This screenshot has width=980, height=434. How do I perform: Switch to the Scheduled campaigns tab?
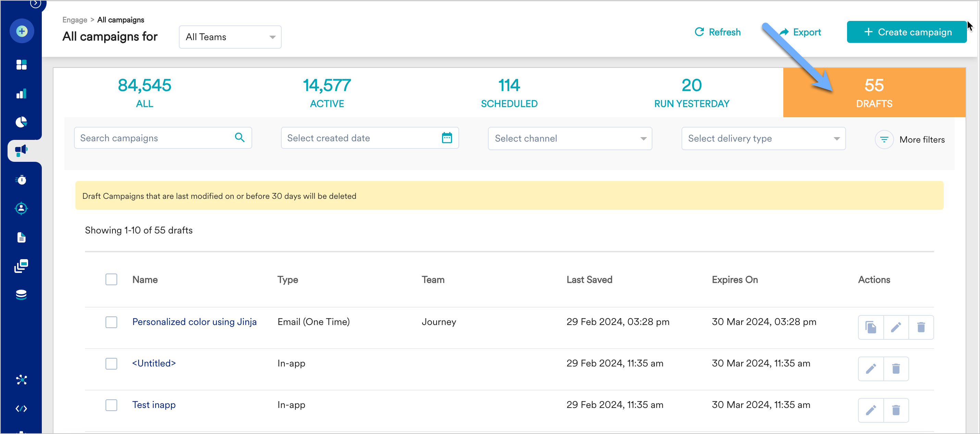point(509,93)
